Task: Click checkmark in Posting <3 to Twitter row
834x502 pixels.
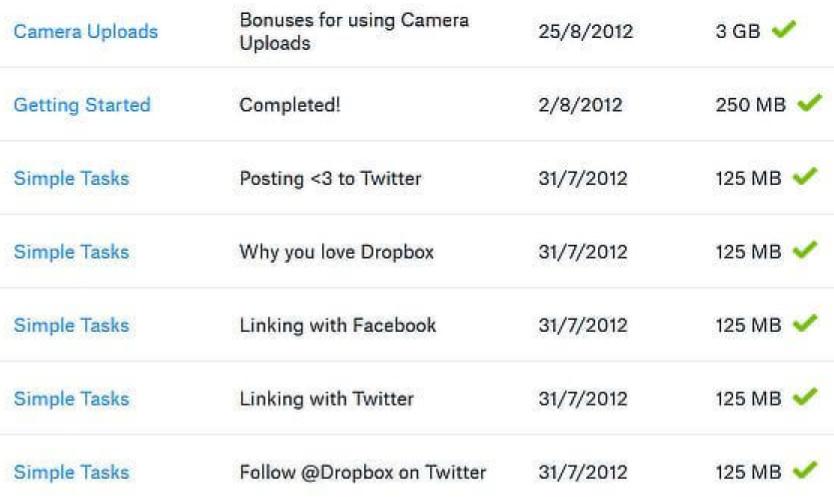Action: coord(805,175)
